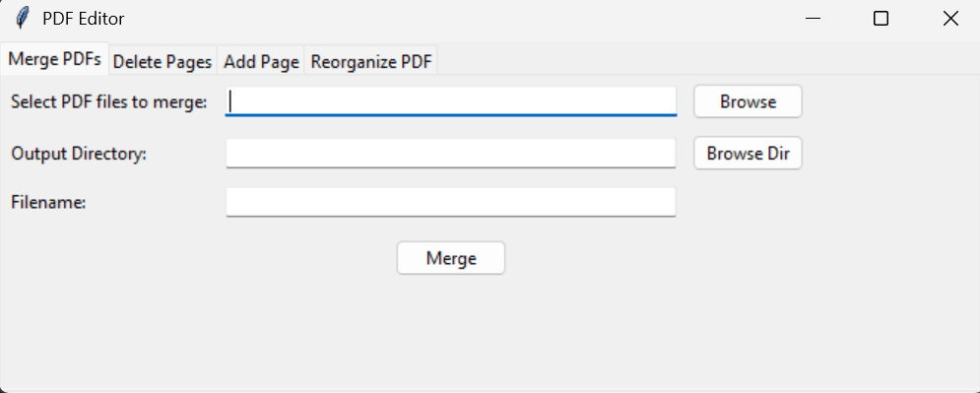Maximize the PDF Editor window
Image resolution: width=980 pixels, height=393 pixels.
tap(881, 19)
